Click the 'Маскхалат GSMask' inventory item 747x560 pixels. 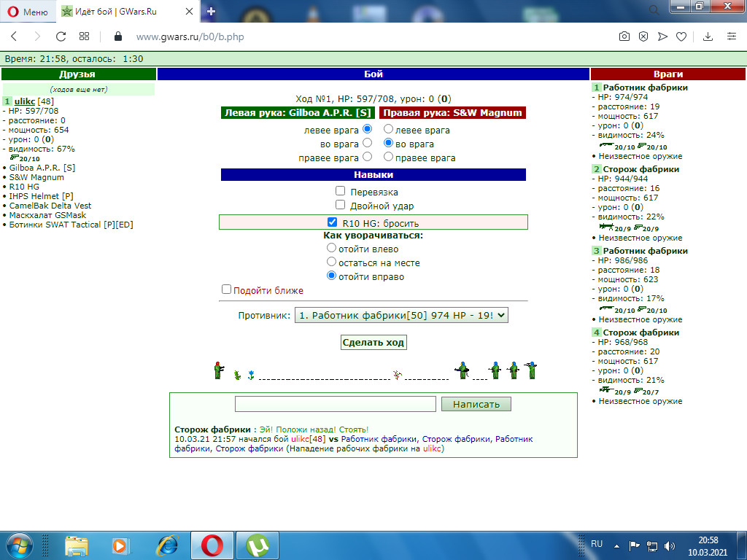[47, 215]
